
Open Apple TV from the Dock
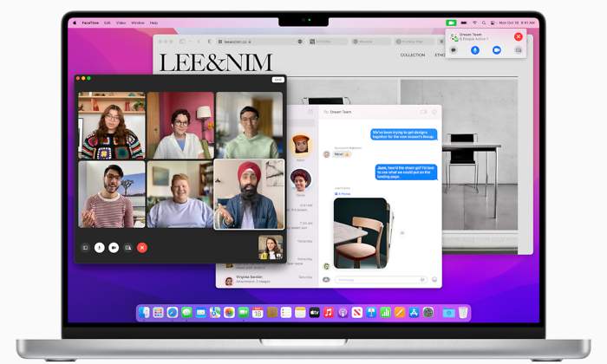[x=314, y=313]
